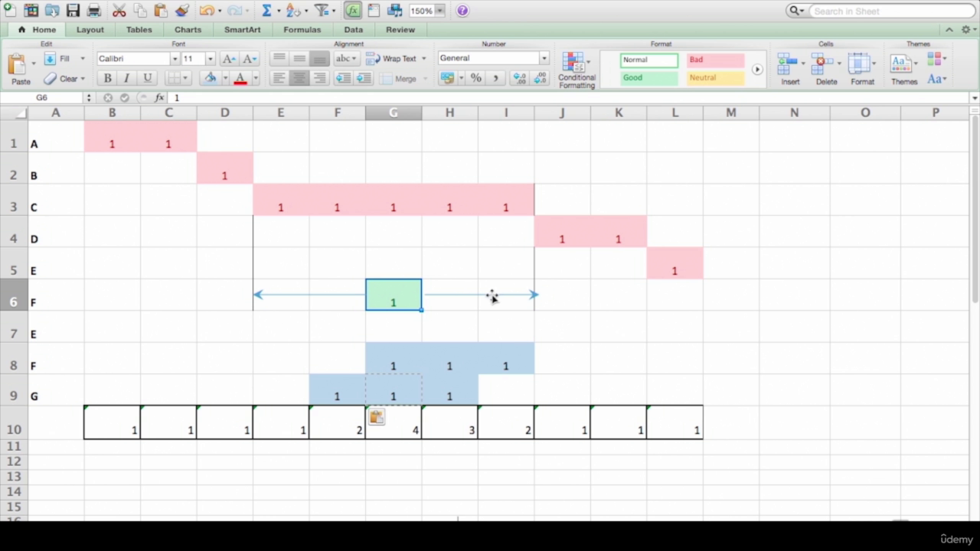Increase decimal places
This screenshot has height=551, width=980.
coord(519,78)
